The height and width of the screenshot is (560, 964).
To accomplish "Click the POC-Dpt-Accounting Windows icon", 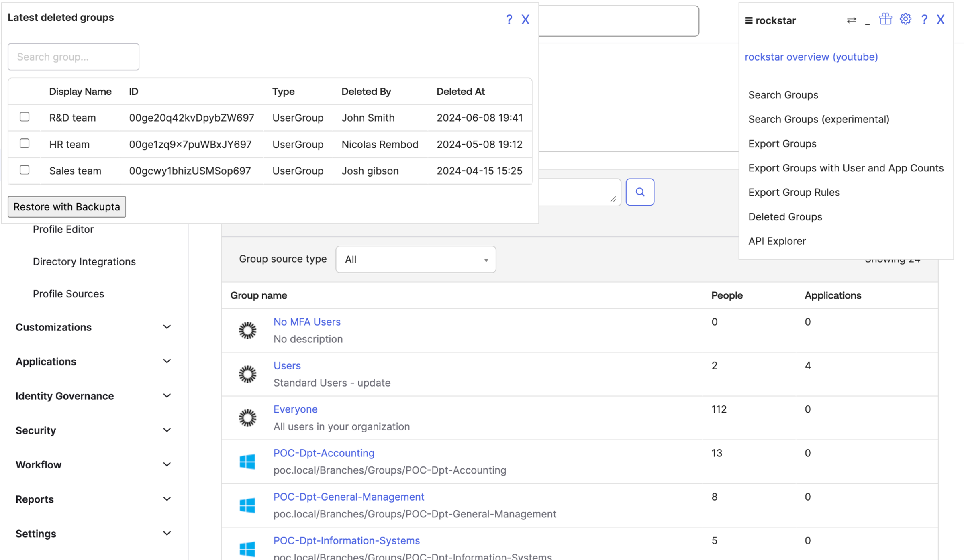I will pyautogui.click(x=247, y=462).
